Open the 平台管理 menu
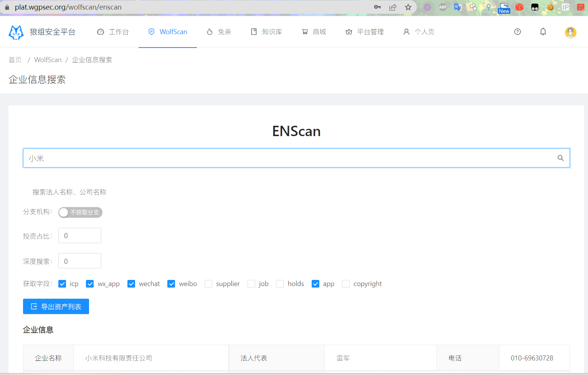The image size is (588, 375). (x=365, y=32)
